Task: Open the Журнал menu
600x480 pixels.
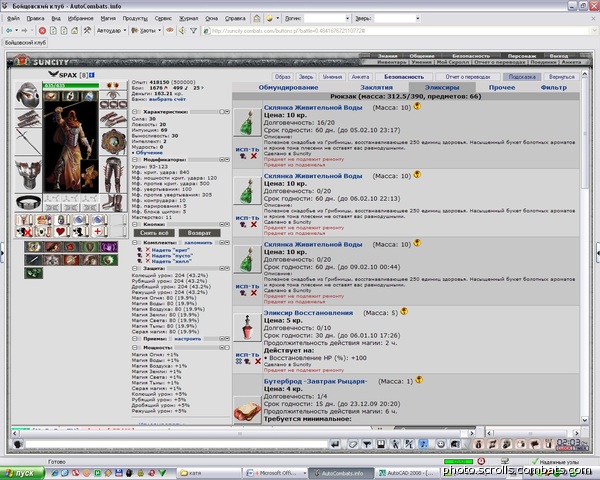Action: pos(189,18)
